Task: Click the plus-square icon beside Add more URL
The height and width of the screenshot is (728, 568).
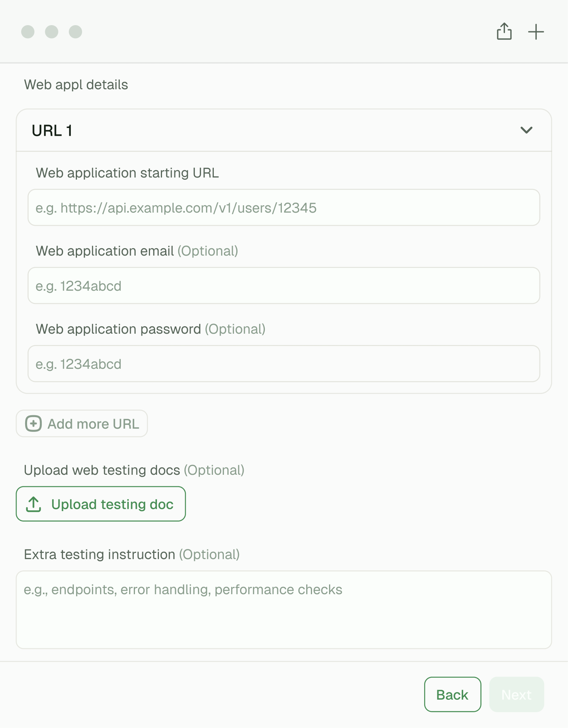Action: click(34, 424)
